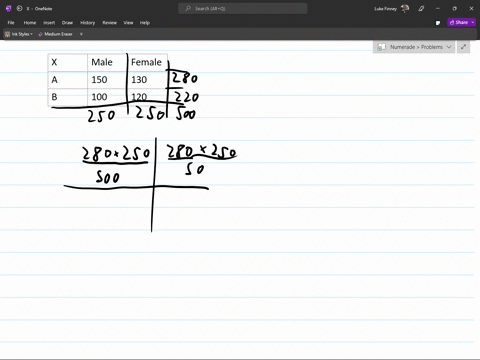Click the pen mode icon in title bar
This screenshot has height=360, width=480.
(421, 9)
